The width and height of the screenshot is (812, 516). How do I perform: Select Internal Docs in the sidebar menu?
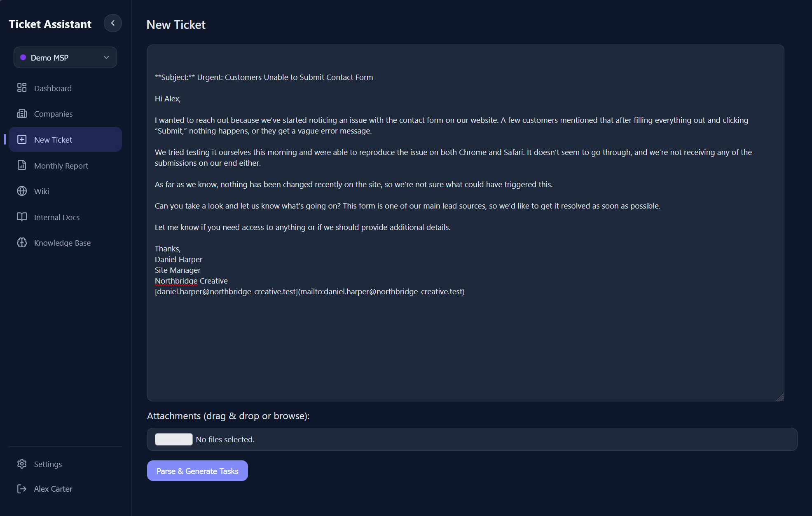pos(56,217)
